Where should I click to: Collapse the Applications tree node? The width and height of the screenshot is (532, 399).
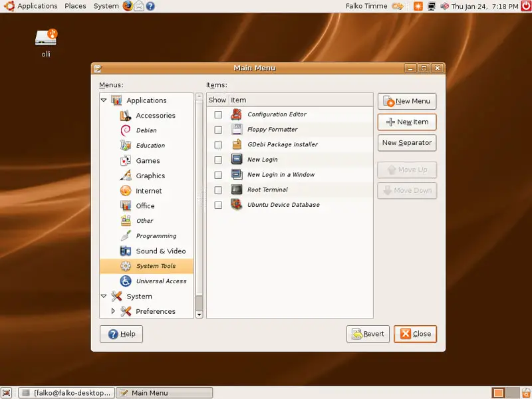[104, 100]
